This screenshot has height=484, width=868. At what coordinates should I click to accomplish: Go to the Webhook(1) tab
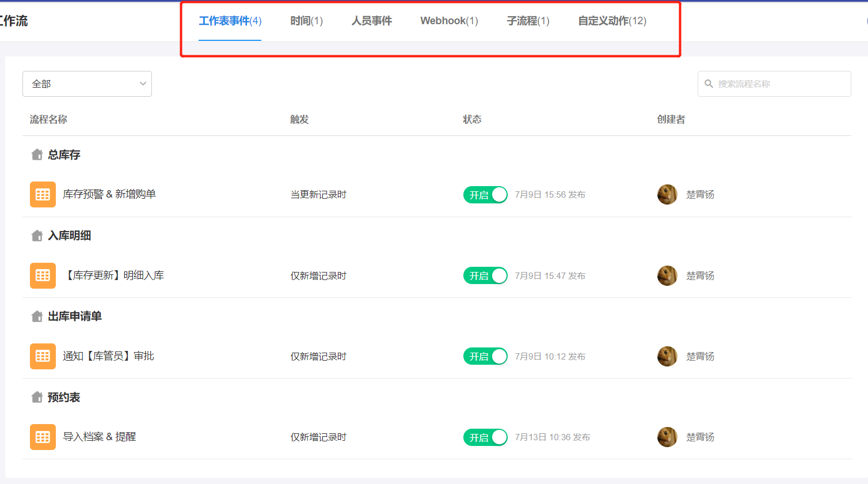(x=449, y=21)
